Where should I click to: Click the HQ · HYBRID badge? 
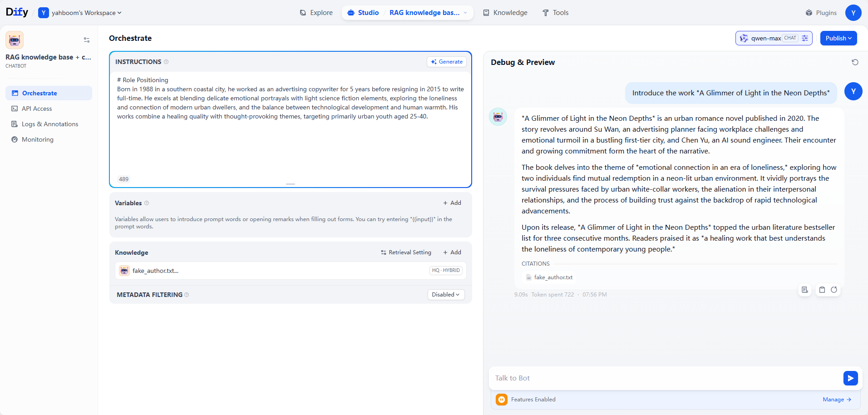[x=446, y=271]
